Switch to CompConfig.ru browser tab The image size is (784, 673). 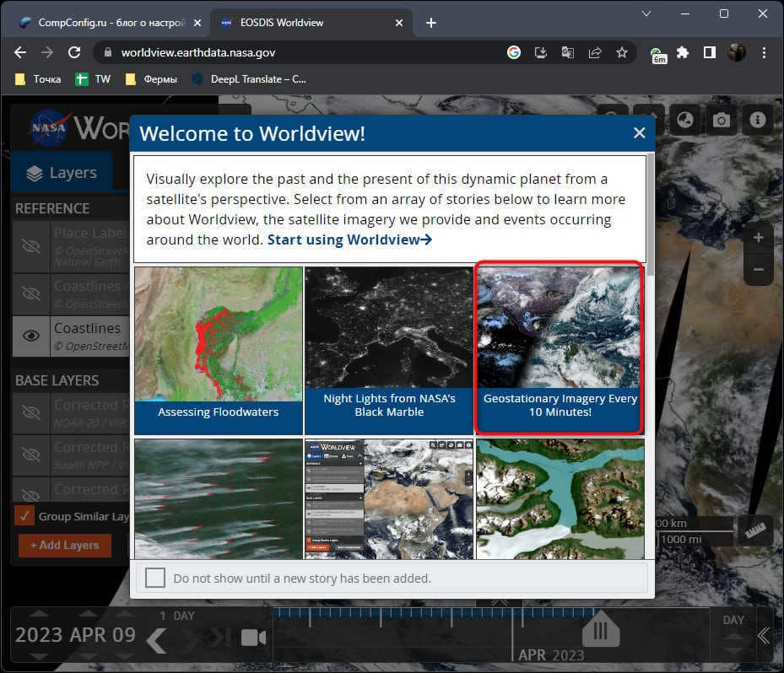coord(110,23)
